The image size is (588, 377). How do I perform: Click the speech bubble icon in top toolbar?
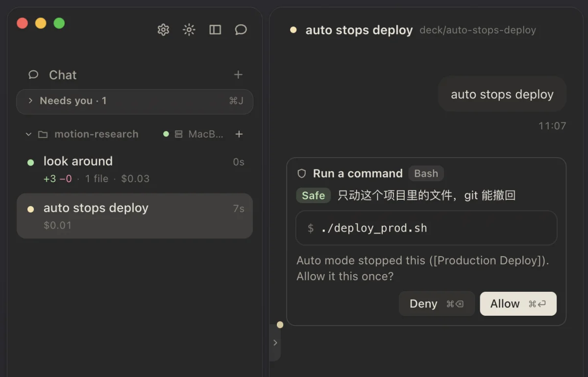coord(241,30)
